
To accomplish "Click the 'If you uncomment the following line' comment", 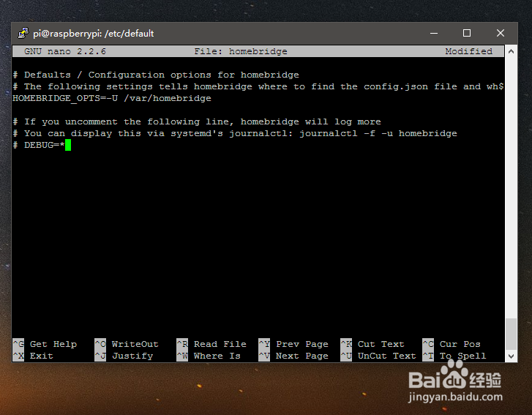I will pos(197,121).
